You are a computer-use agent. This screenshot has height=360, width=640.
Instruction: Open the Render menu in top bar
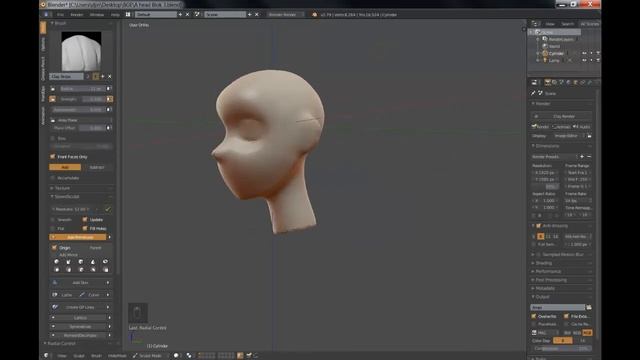point(77,15)
